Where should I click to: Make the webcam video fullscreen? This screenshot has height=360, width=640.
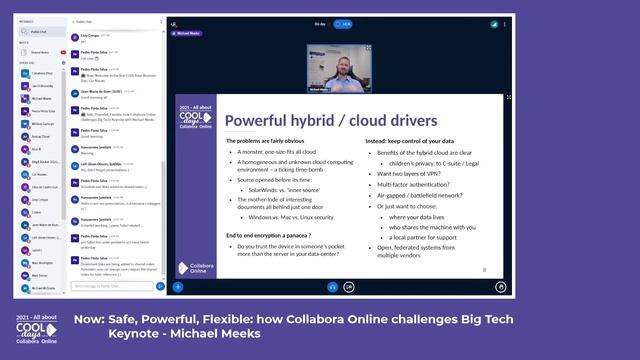click(368, 48)
